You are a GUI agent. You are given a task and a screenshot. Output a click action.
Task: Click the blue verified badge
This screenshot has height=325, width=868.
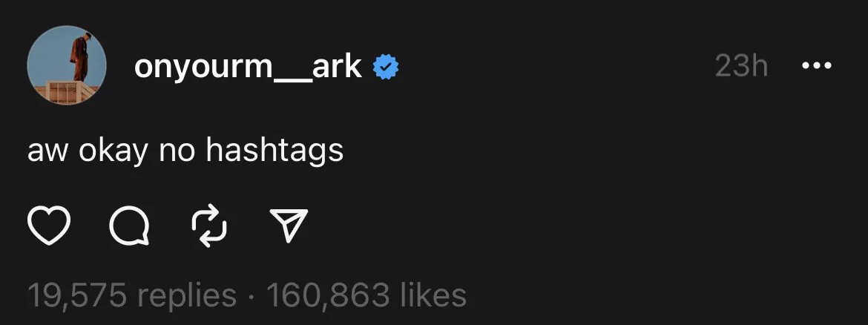pos(385,68)
